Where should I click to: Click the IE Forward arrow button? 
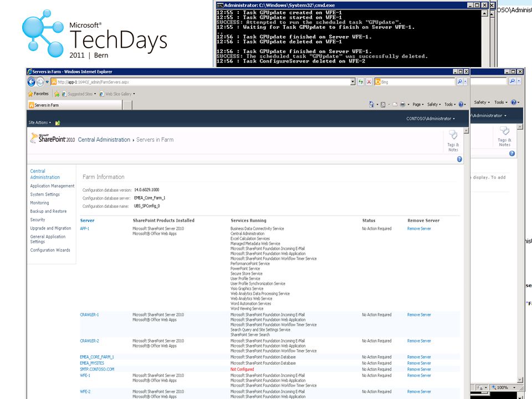[x=40, y=82]
